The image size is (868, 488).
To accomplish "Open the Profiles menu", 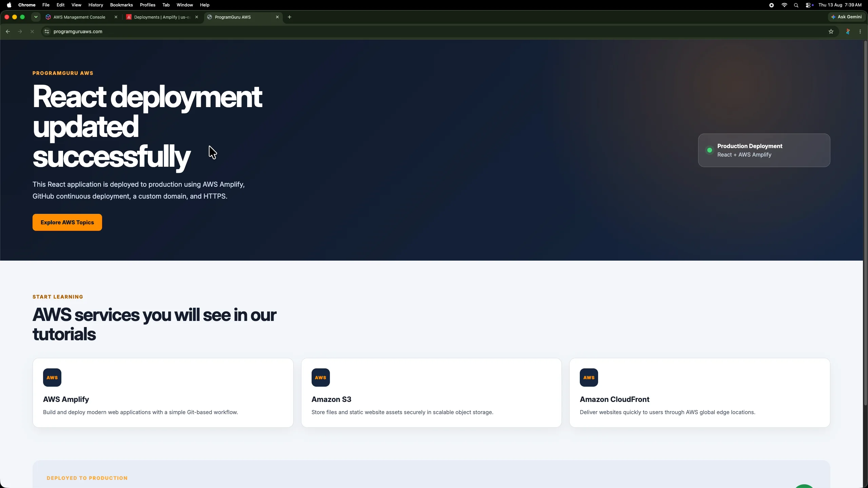I will (147, 5).
